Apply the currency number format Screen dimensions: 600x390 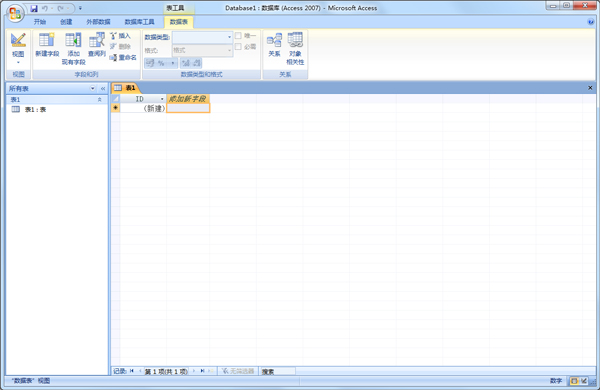[x=150, y=63]
